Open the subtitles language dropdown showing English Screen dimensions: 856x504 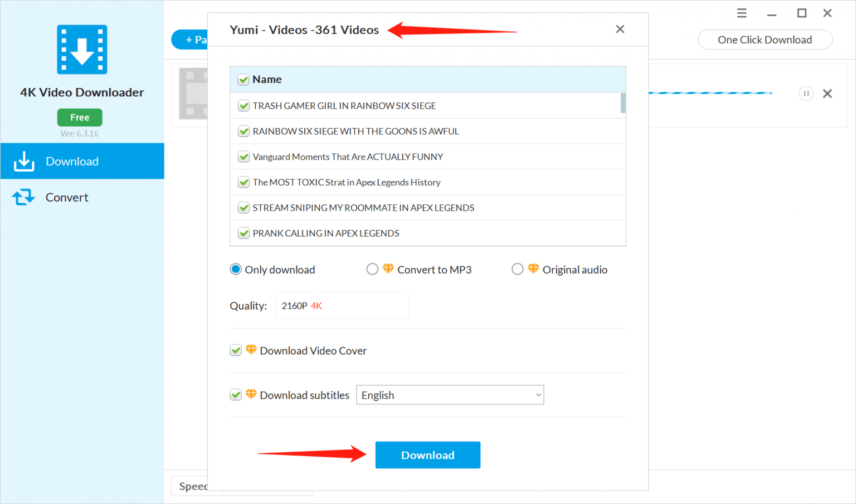[x=449, y=394]
